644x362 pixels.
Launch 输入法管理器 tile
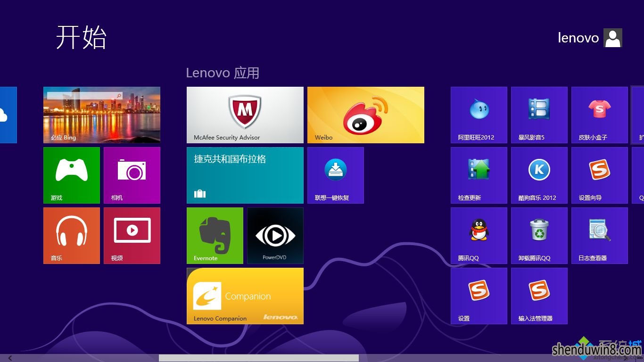[x=539, y=296]
